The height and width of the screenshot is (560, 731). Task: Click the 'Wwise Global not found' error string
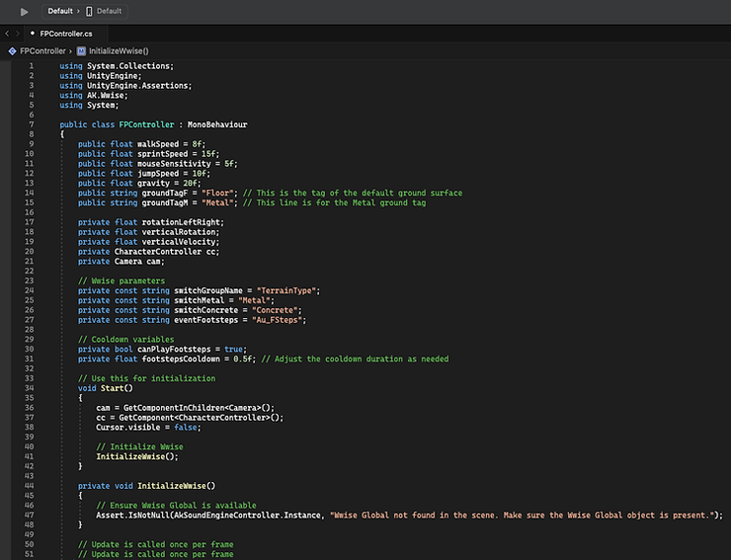click(x=523, y=516)
